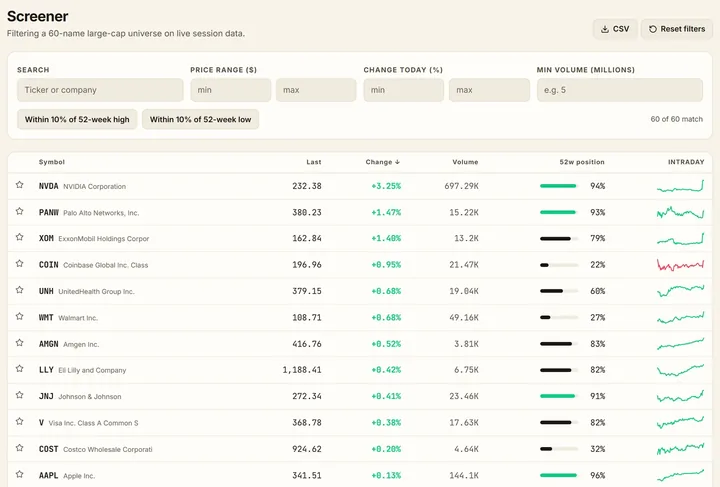Sort by the Last column header

tap(314, 162)
